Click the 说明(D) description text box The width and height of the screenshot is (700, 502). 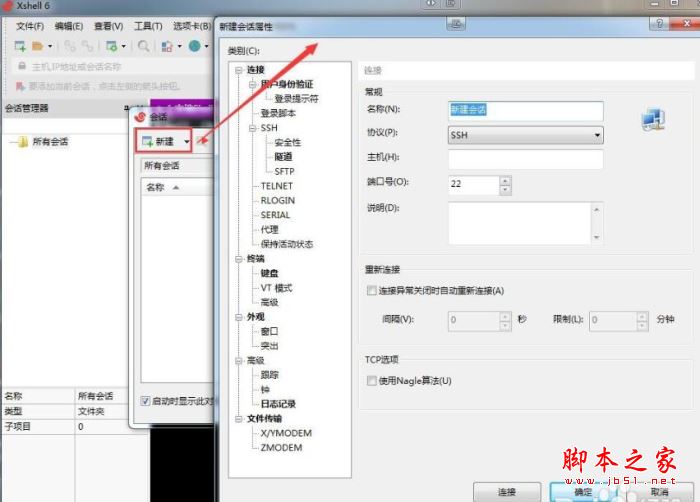point(520,223)
